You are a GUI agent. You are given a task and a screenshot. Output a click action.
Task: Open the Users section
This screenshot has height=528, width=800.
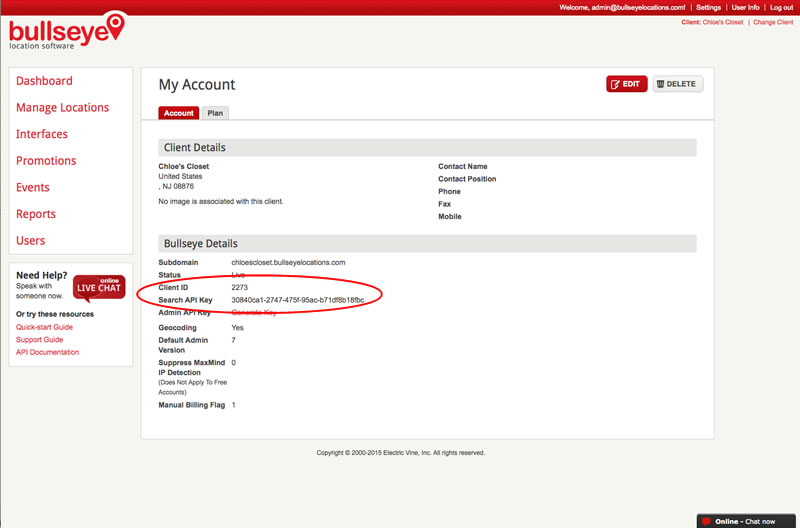31,240
